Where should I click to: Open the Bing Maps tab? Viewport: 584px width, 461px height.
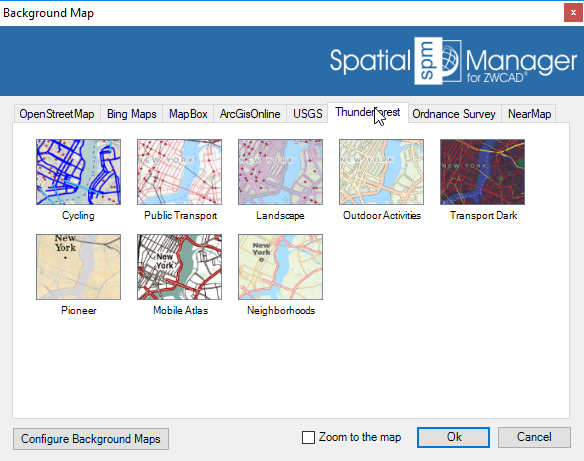[x=131, y=114]
